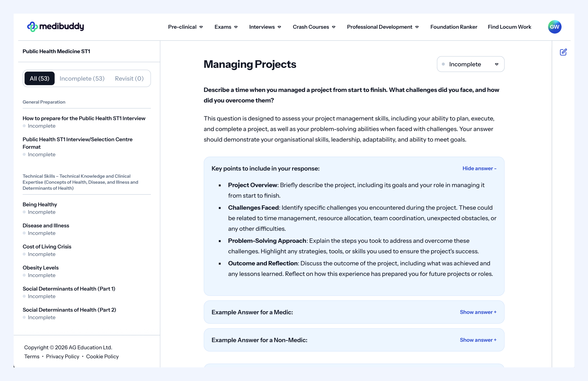This screenshot has width=588, height=381.
Task: Open the Cookie Policy link
Action: [x=102, y=356]
